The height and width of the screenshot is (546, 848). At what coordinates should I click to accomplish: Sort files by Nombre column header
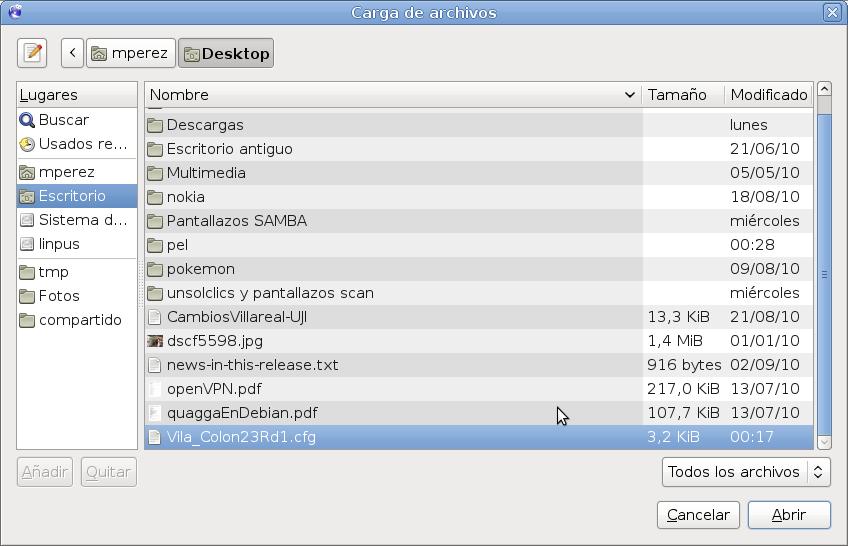(x=392, y=95)
